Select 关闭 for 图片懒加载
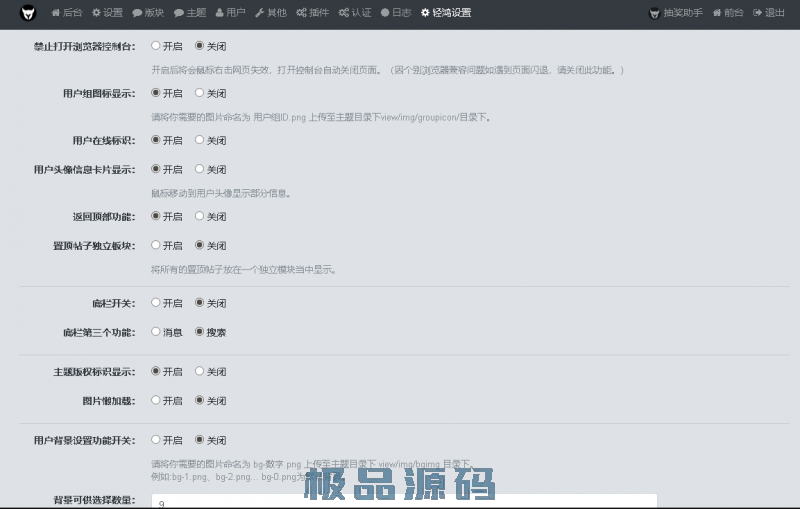800x509 pixels. pyautogui.click(x=199, y=400)
